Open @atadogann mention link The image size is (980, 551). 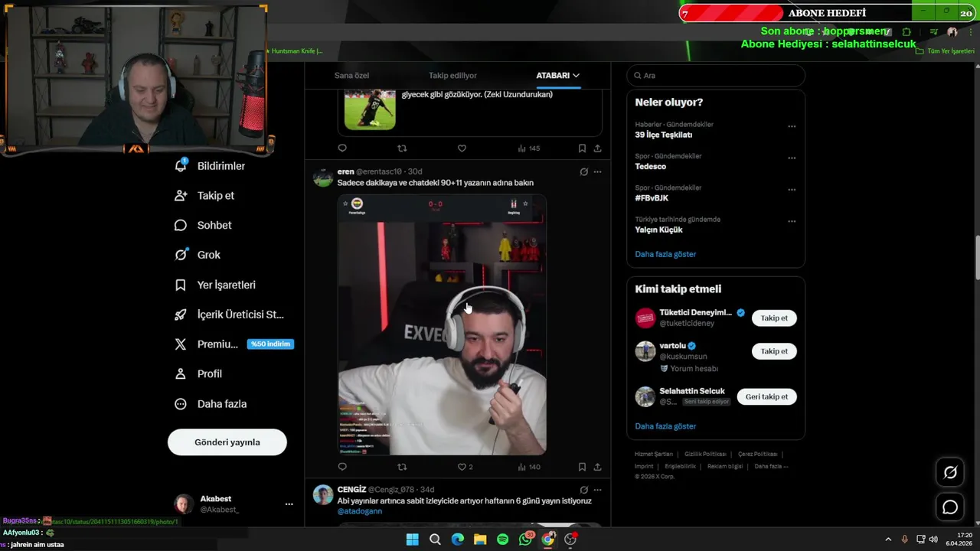tap(360, 511)
